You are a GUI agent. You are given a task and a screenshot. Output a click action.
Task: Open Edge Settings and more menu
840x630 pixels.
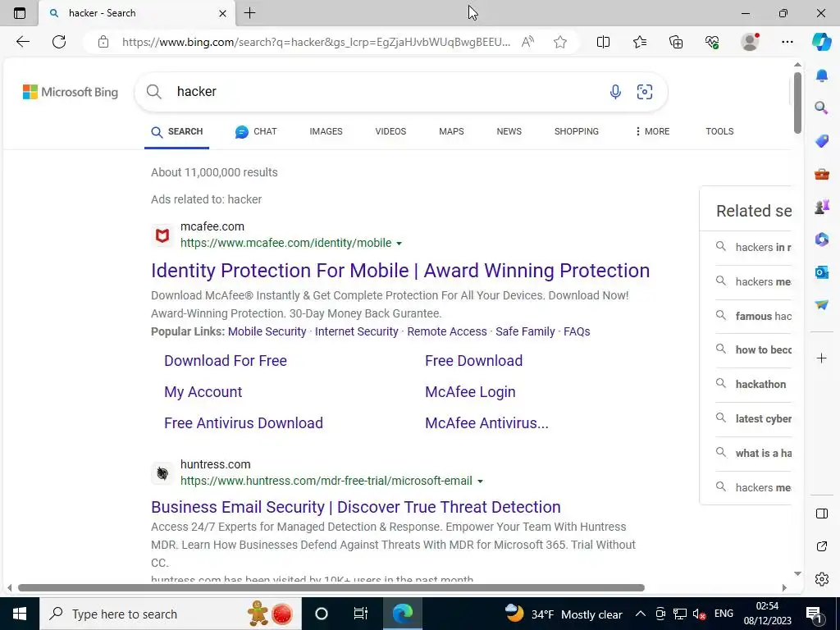coord(787,42)
